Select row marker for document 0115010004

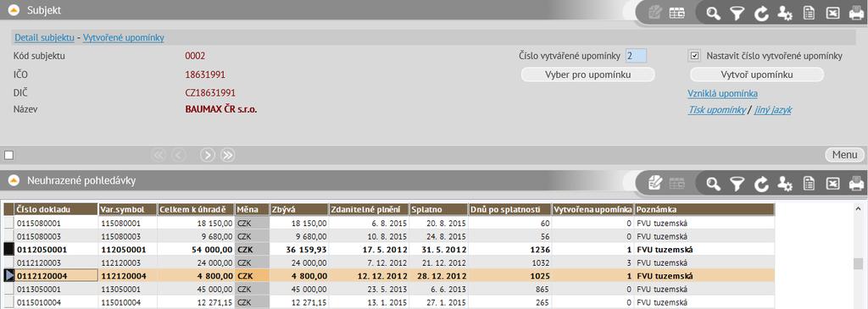tap(8, 302)
